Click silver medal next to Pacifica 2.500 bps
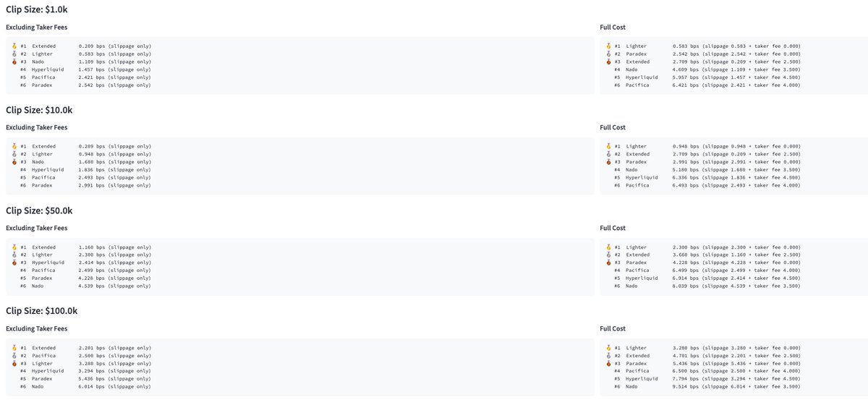 [x=14, y=355]
